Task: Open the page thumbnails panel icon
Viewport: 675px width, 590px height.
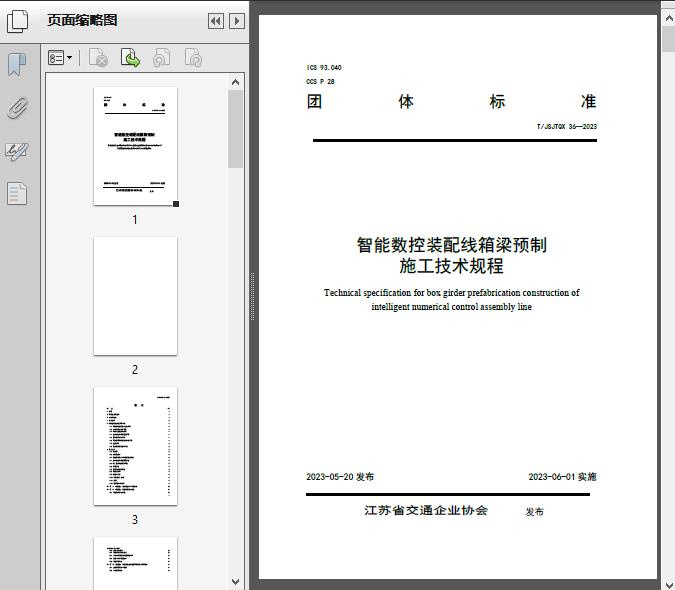Action: (18, 21)
